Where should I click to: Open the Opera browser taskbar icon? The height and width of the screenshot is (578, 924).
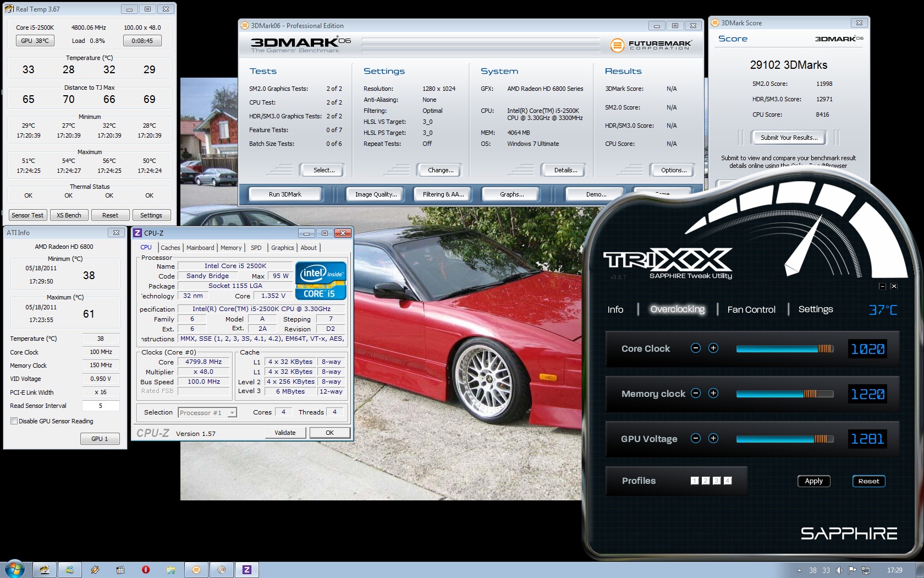pos(146,570)
